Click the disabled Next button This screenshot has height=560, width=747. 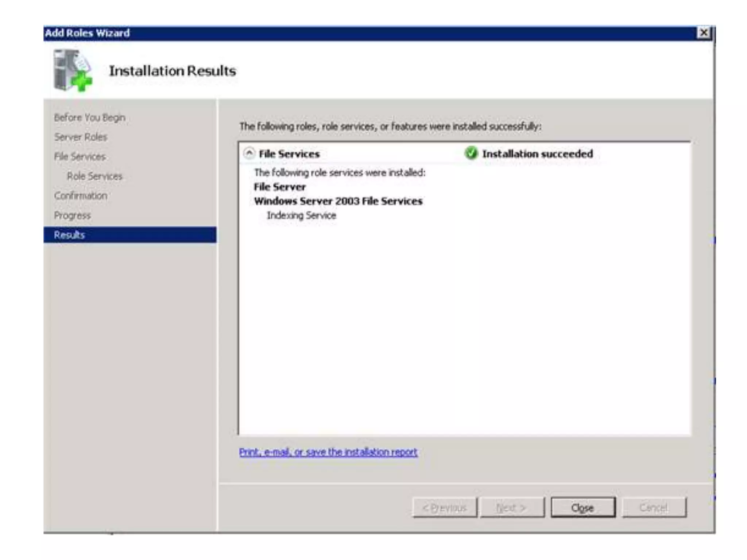(x=512, y=507)
